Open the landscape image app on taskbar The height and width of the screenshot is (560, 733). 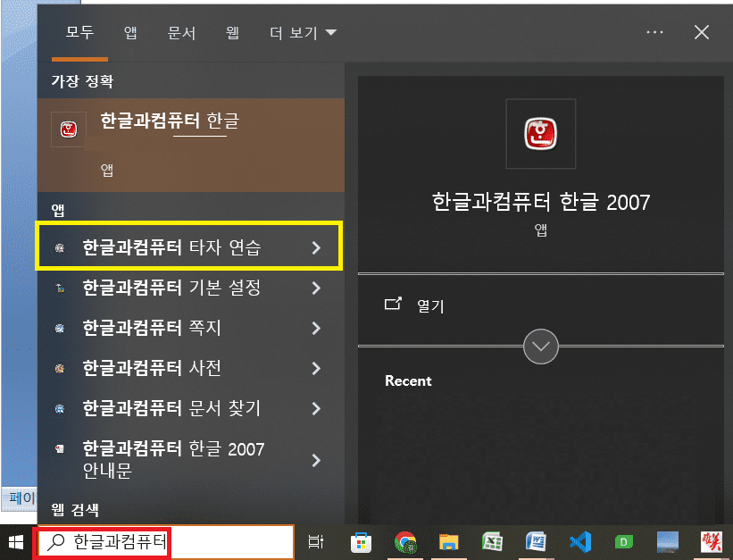point(668,542)
